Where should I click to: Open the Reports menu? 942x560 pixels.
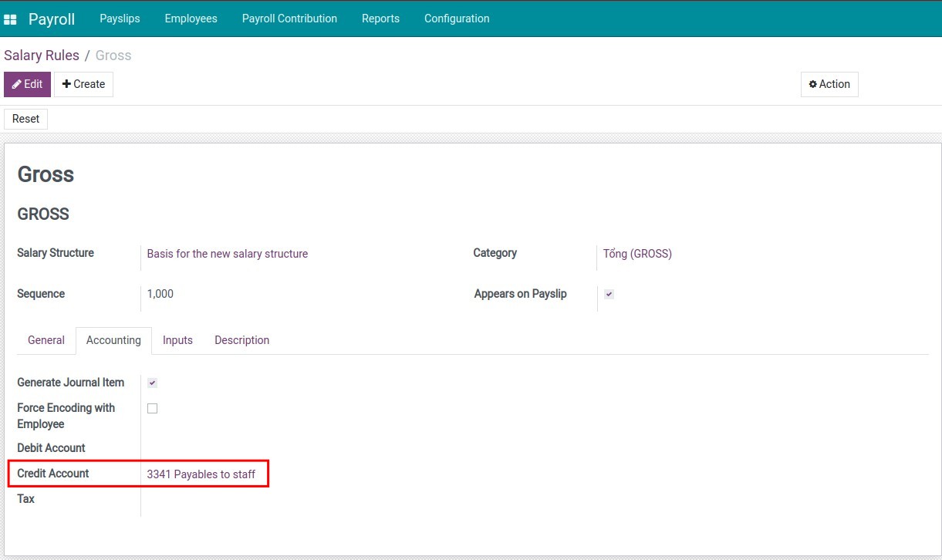(380, 19)
